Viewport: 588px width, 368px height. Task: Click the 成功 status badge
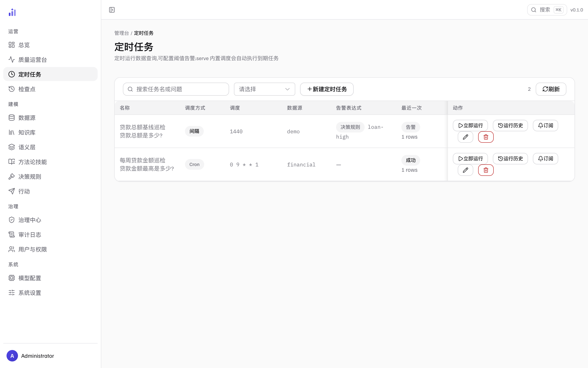coord(411,160)
